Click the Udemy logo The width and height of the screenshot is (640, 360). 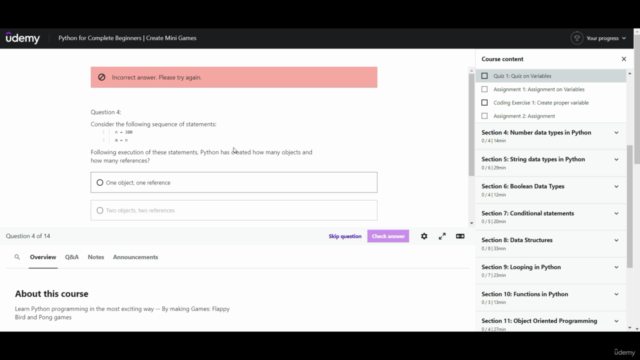click(22, 38)
